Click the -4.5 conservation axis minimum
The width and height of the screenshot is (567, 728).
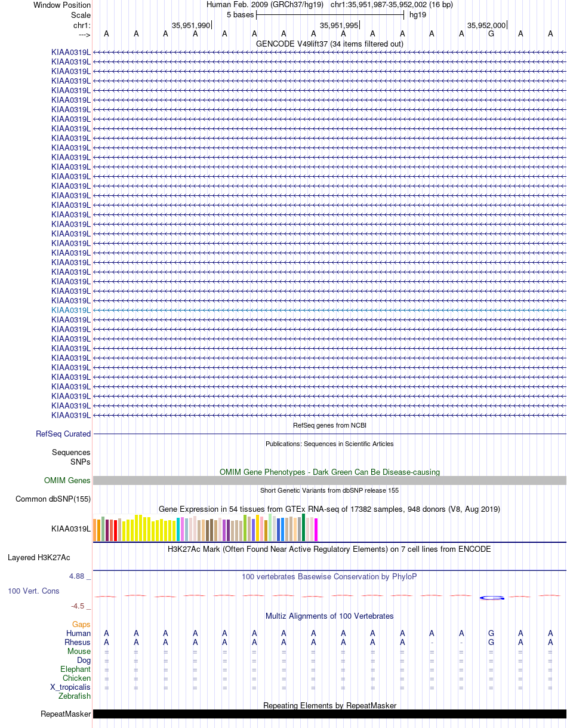click(81, 606)
